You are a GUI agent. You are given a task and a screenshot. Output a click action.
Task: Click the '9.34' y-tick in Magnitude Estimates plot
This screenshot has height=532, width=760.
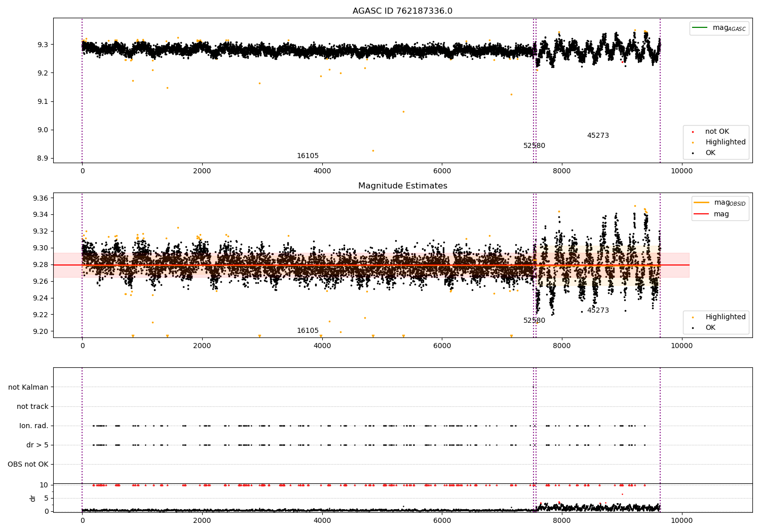click(41, 215)
